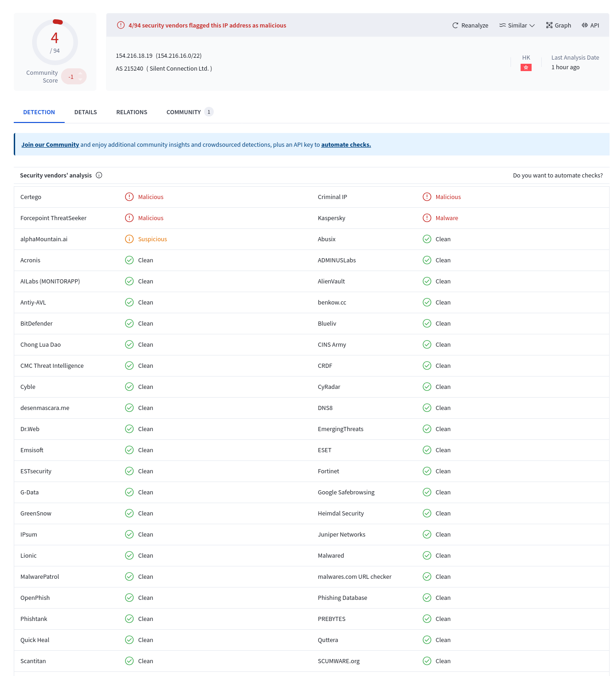Image resolution: width=616 pixels, height=676 pixels.
Task: Click the Google Safebrowsing clean check icon
Action: point(427,492)
